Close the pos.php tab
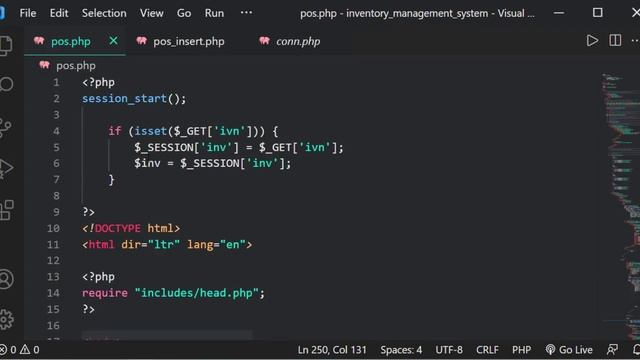The image size is (640, 360). point(113,41)
